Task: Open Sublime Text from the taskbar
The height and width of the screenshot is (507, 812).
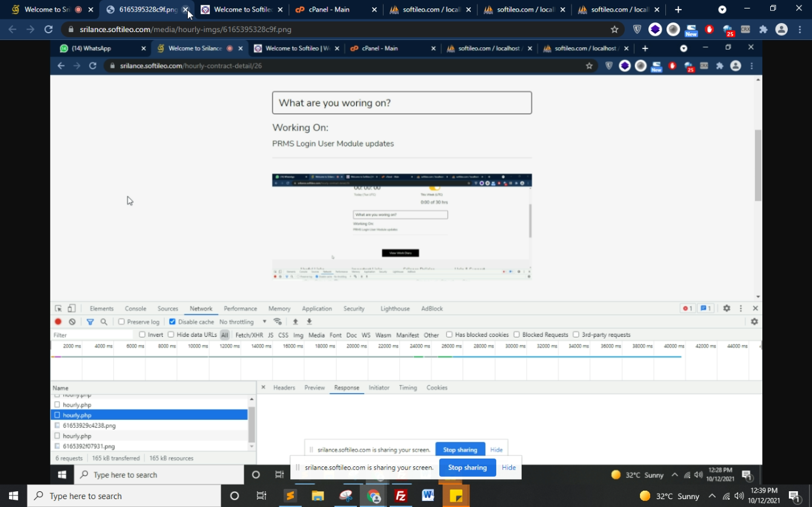Action: 290,496
